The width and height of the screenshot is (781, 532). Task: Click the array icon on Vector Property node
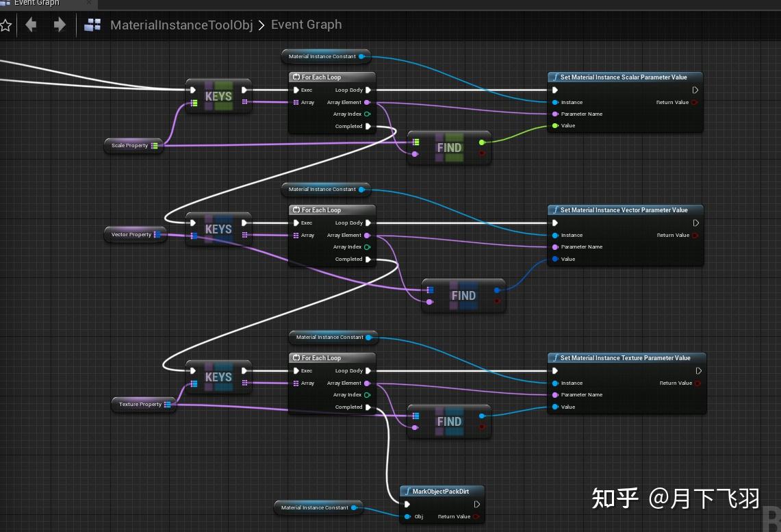click(x=159, y=234)
